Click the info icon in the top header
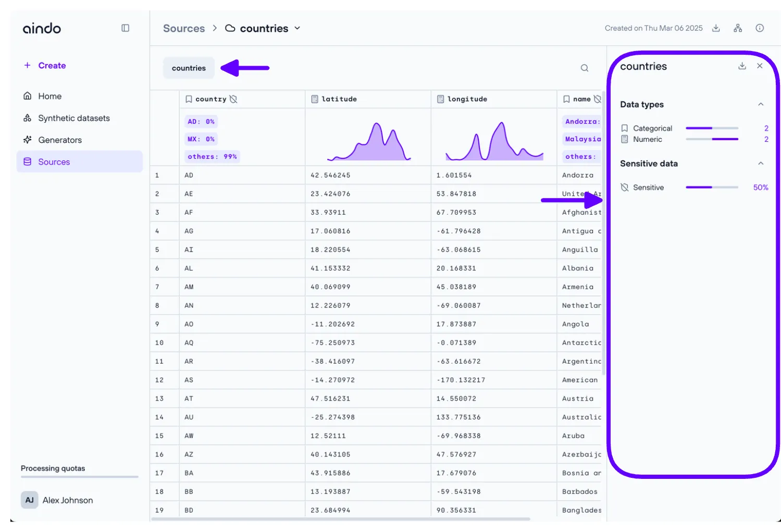This screenshot has height=532, width=781. [760, 28]
